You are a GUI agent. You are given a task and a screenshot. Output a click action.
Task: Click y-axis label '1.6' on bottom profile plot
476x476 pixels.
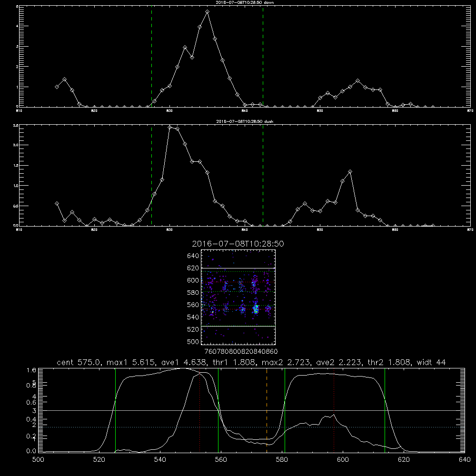pos(31,370)
